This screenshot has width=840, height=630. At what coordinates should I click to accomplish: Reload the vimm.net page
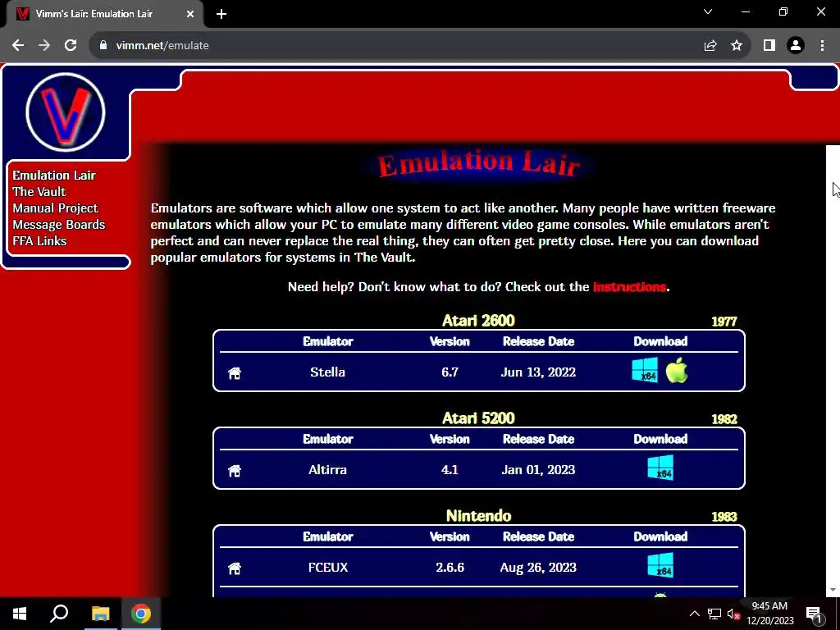pyautogui.click(x=71, y=46)
